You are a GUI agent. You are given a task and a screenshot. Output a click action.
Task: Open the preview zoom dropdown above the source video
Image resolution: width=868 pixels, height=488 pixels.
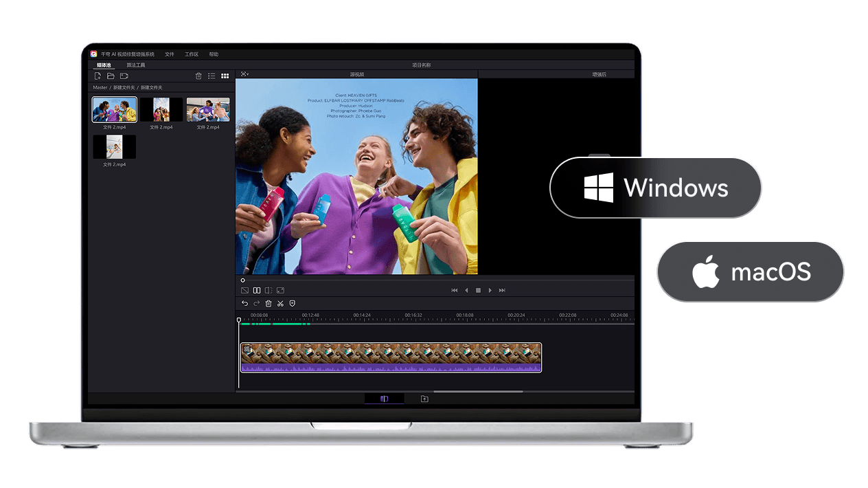pyautogui.click(x=244, y=74)
